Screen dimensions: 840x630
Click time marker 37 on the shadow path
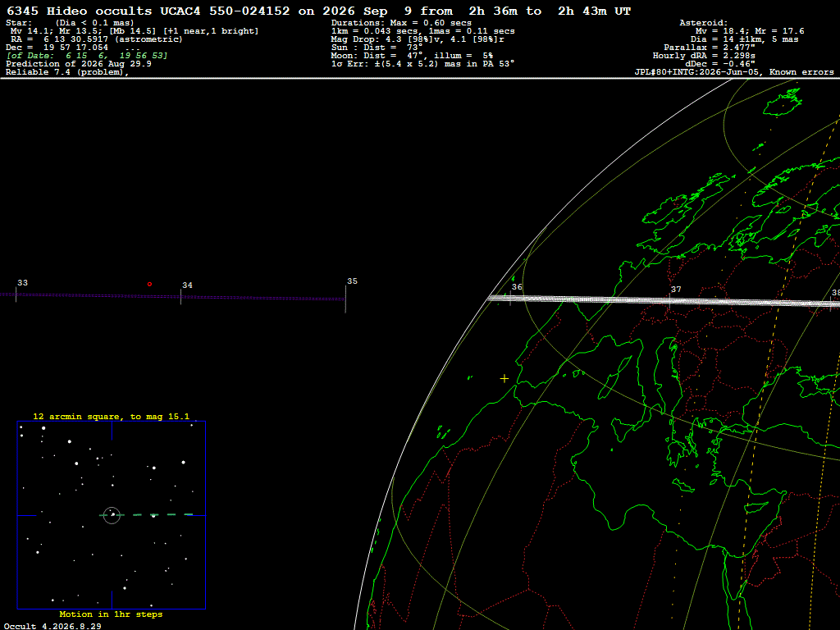click(x=676, y=290)
